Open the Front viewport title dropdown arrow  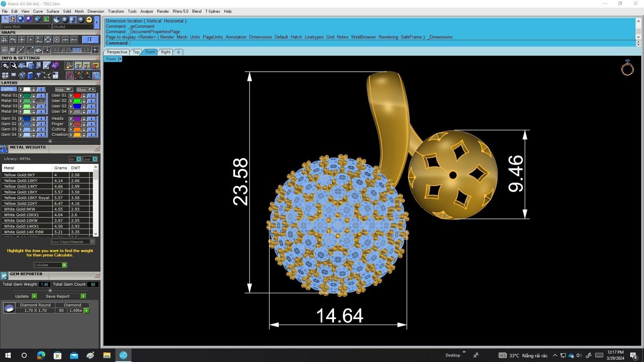pos(120,59)
